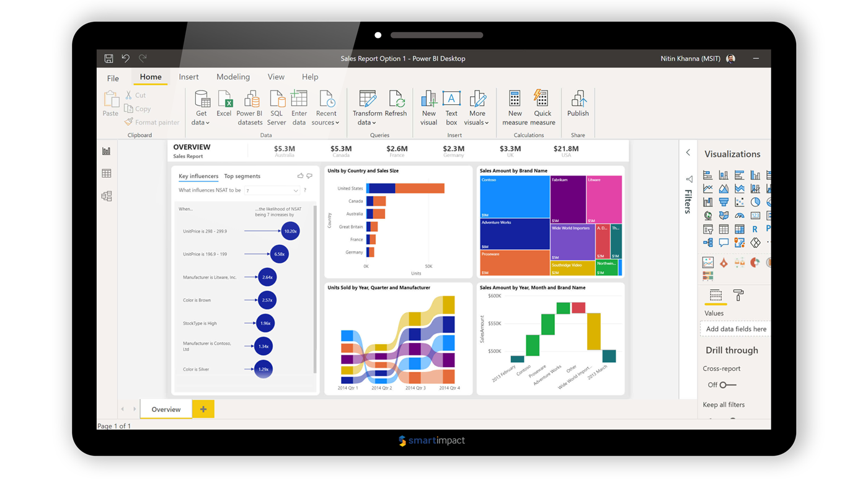Select the funnel chart visualization
868x488 pixels.
pos(724,202)
